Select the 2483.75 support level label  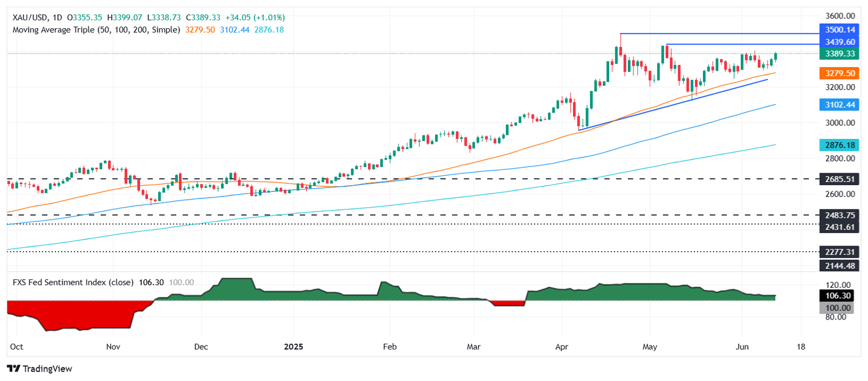tap(839, 215)
